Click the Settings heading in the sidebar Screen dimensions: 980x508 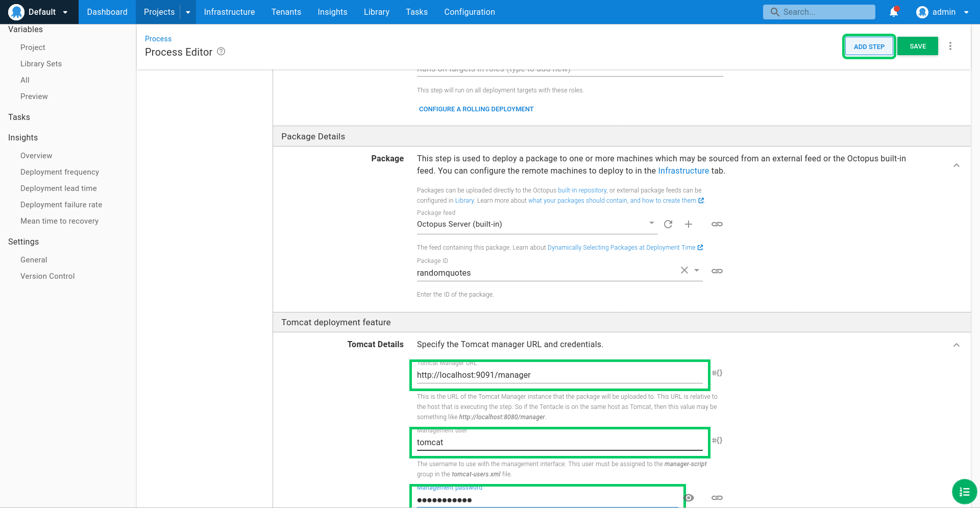23,242
